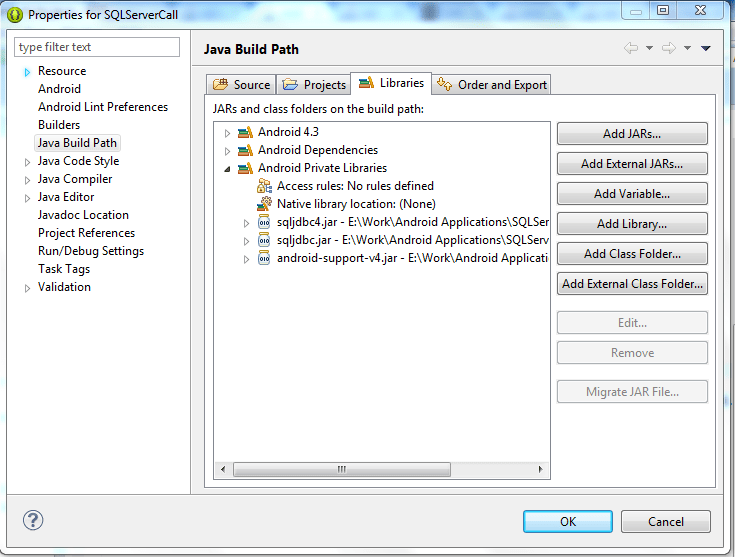The height and width of the screenshot is (557, 735).
Task: Confirm with the OK button
Action: click(568, 521)
